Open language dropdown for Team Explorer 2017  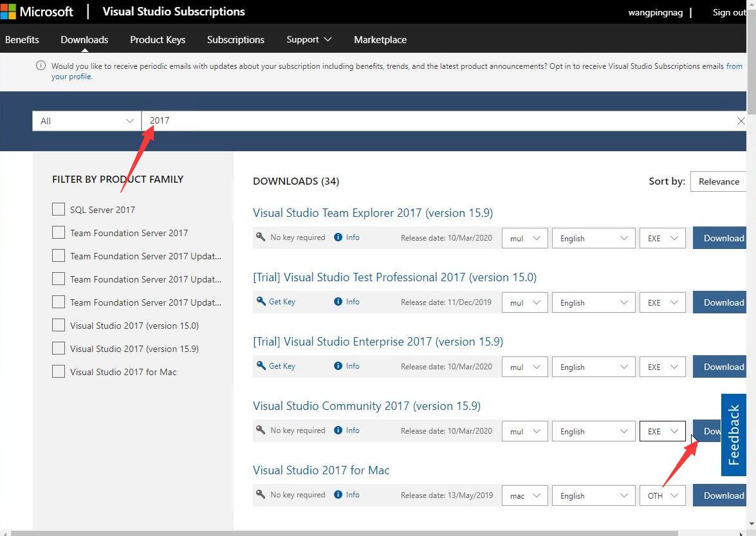click(593, 238)
